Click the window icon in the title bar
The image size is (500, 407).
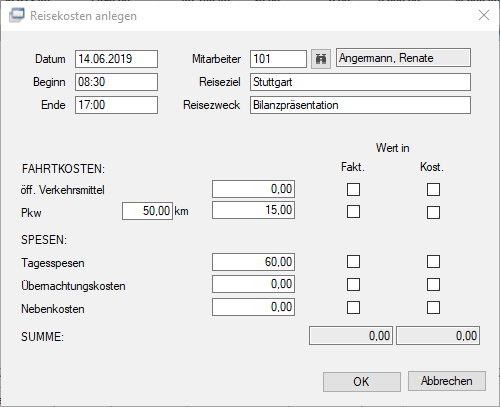[x=17, y=15]
